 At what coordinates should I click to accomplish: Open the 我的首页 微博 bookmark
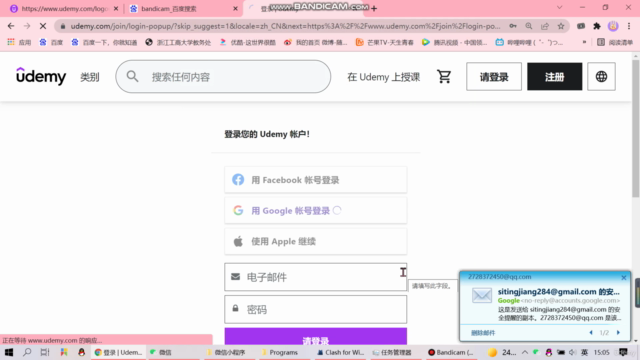(316, 42)
